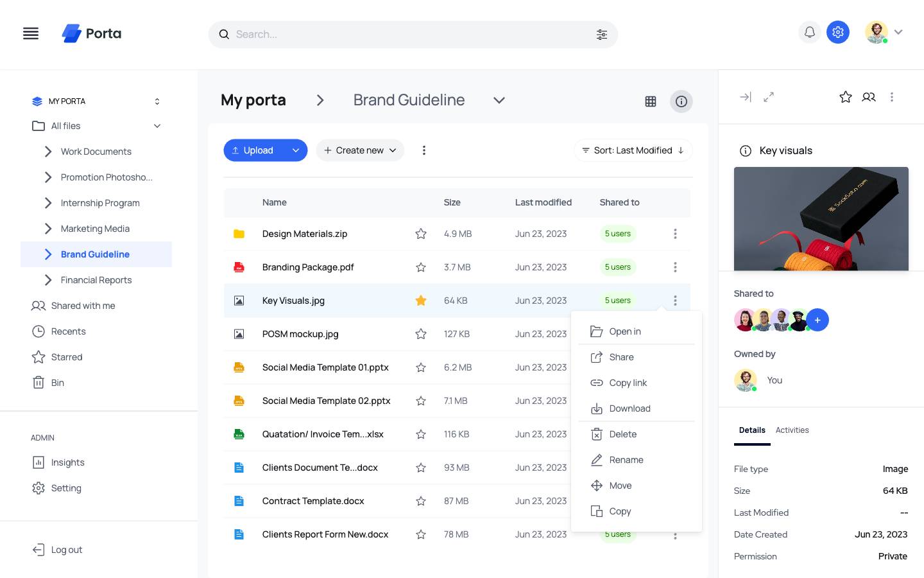Unstar the Key Visuals.jpg file
Screen dimensions: 924x578
click(421, 301)
